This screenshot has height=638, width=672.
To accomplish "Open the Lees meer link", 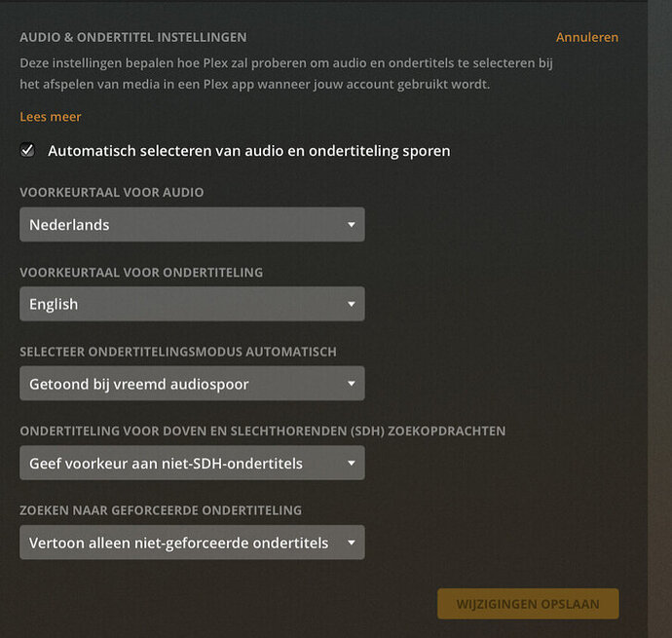I will click(51, 117).
